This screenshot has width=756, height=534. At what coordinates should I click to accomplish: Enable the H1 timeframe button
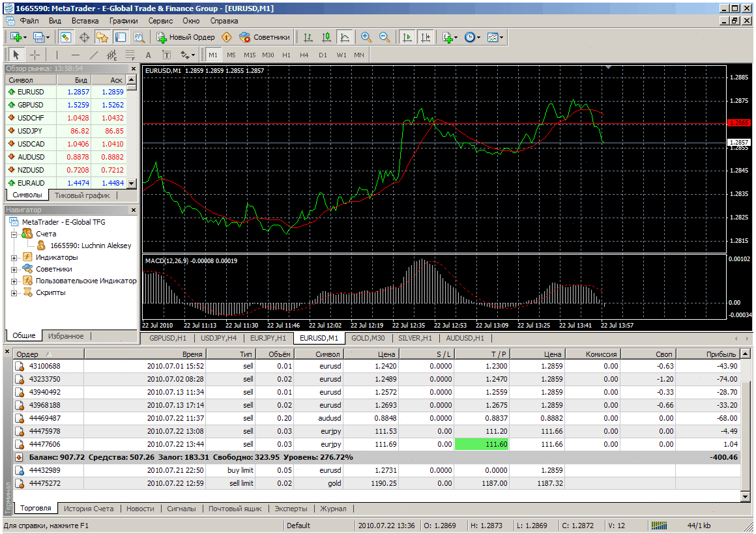coord(286,55)
